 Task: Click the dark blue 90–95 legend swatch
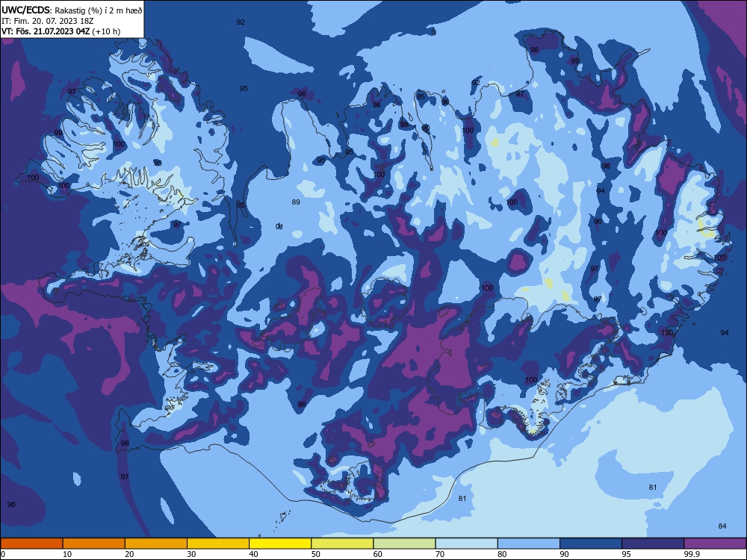tap(591, 544)
